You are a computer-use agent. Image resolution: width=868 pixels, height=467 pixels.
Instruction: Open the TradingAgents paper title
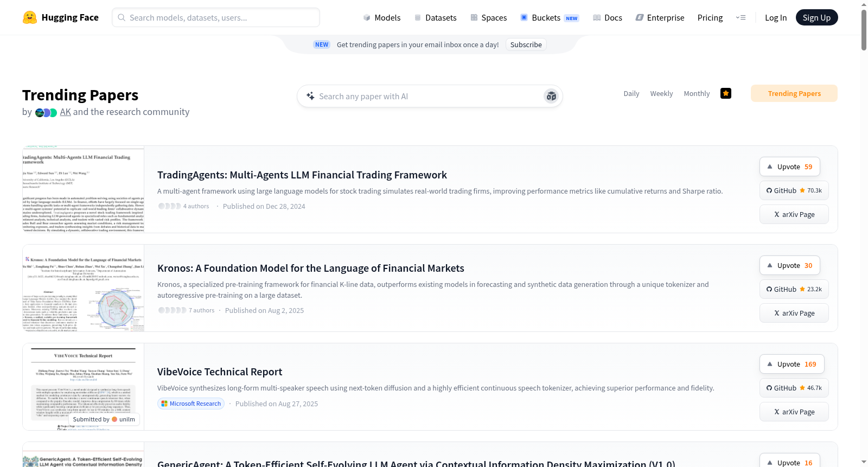point(302,175)
